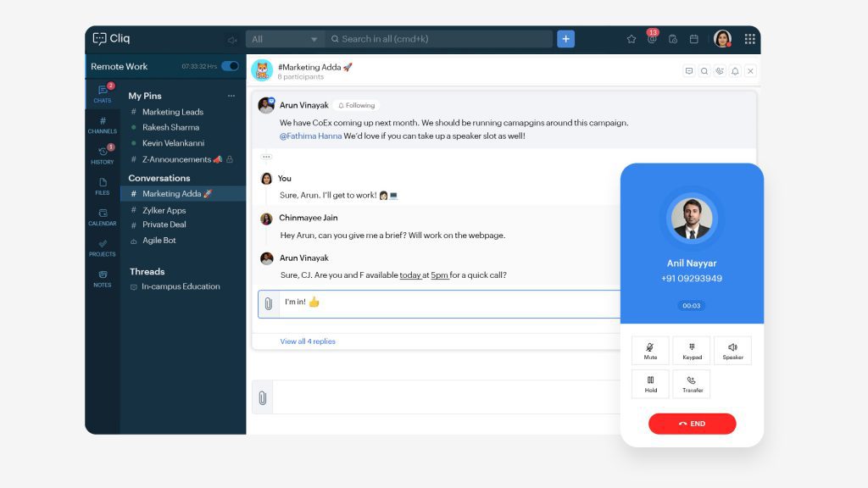The width and height of the screenshot is (868, 488).
Task: Toggle Following on the Marketing Adda channel
Action: point(356,105)
